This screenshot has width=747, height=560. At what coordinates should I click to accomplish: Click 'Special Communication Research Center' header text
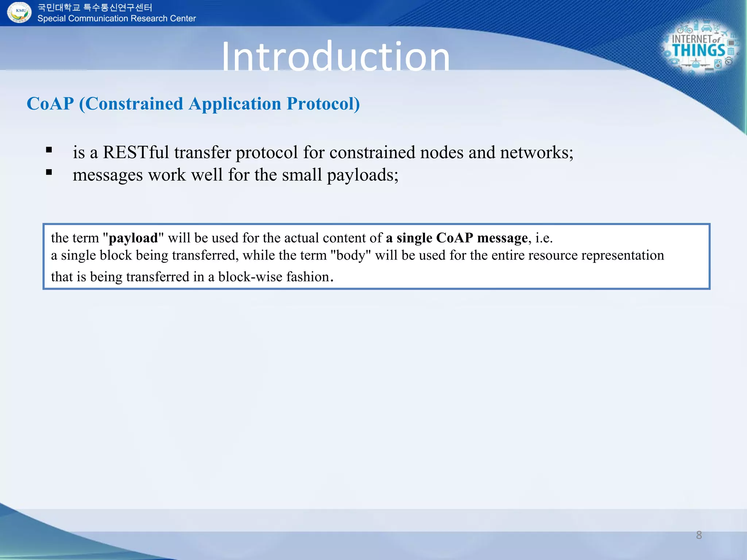(116, 18)
